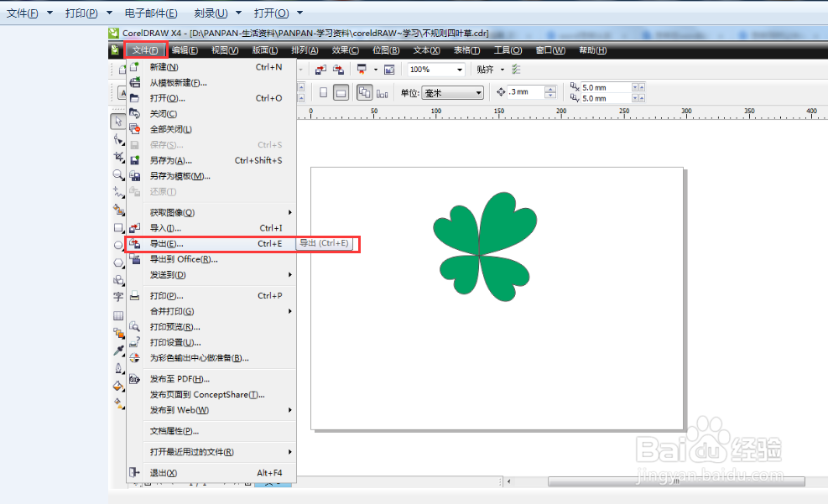Expand 打开最近用过的文件 submenu

tap(290, 452)
